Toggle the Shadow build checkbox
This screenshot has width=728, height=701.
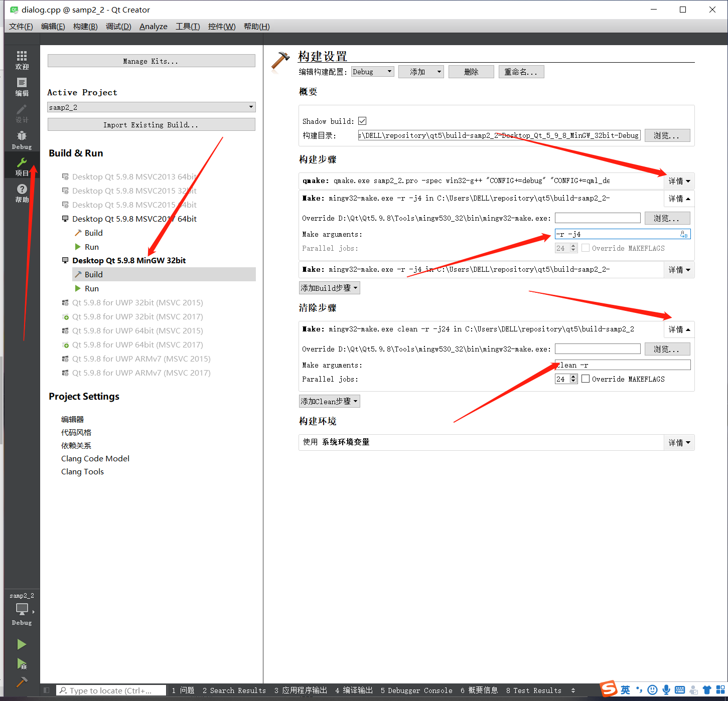click(362, 121)
